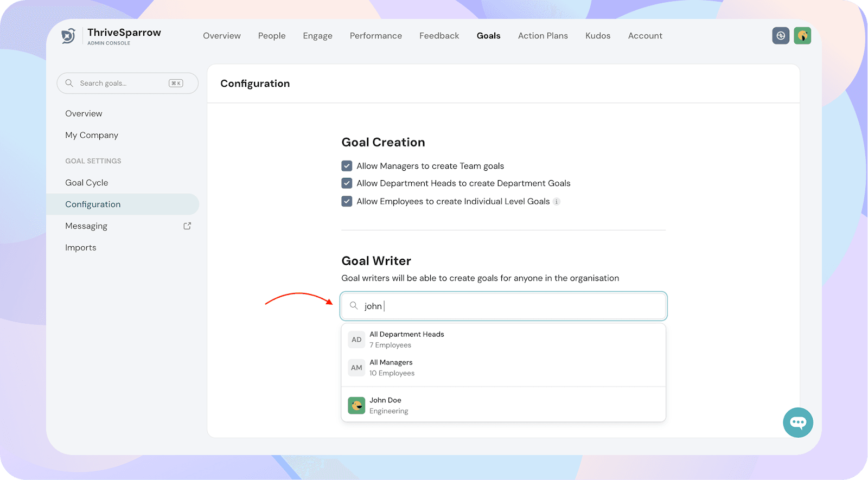Click the 10 Employees text
The height and width of the screenshot is (480, 868).
392,374
